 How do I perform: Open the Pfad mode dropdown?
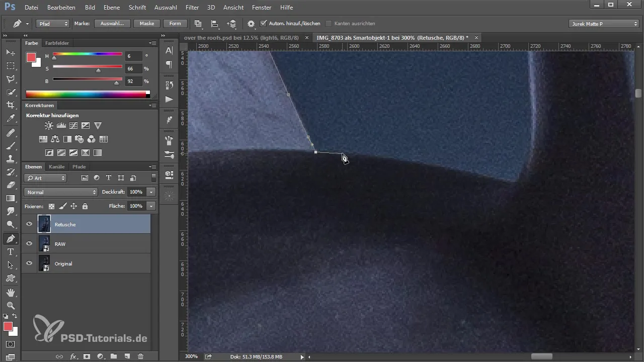pyautogui.click(x=53, y=24)
